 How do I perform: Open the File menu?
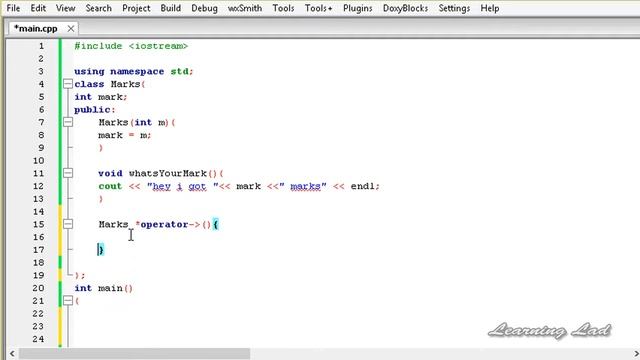point(13,8)
